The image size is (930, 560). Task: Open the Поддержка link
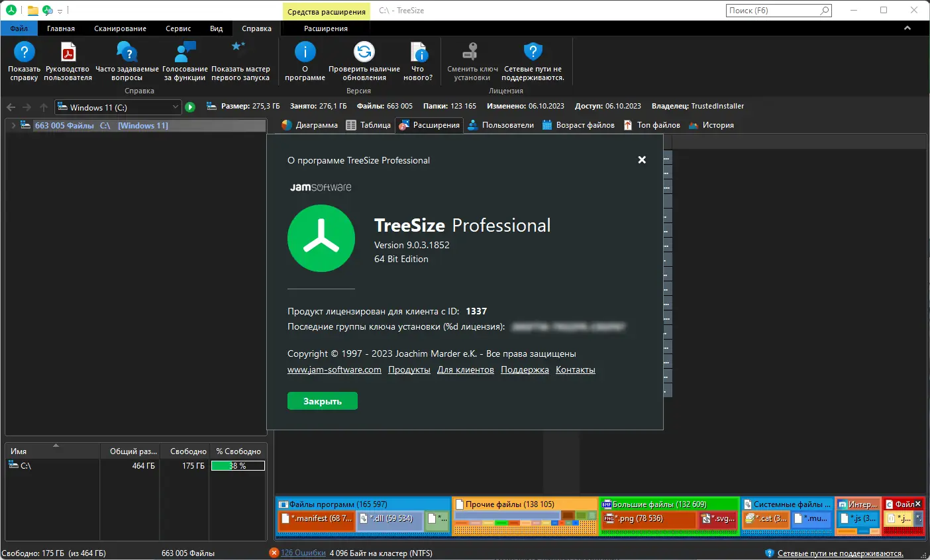tap(525, 370)
